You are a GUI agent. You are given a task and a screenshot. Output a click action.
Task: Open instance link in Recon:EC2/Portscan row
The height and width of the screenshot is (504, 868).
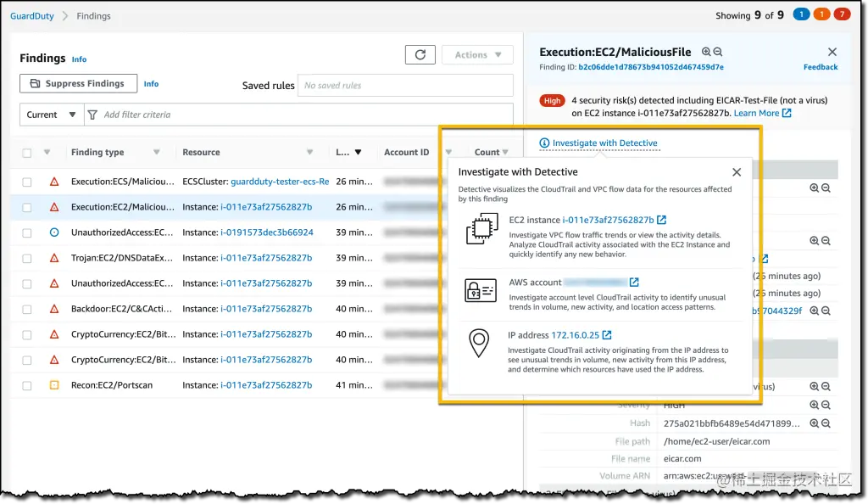click(x=266, y=385)
